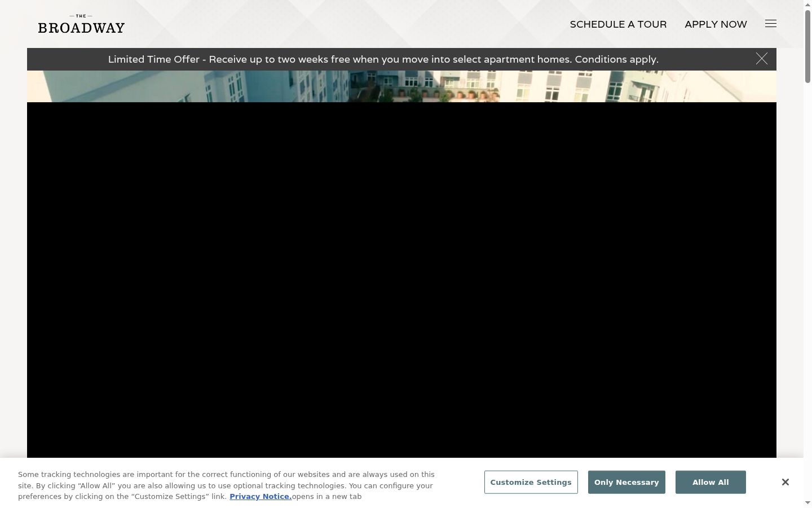
Task: Click the Limited Time Offer banner text
Action: point(383,59)
